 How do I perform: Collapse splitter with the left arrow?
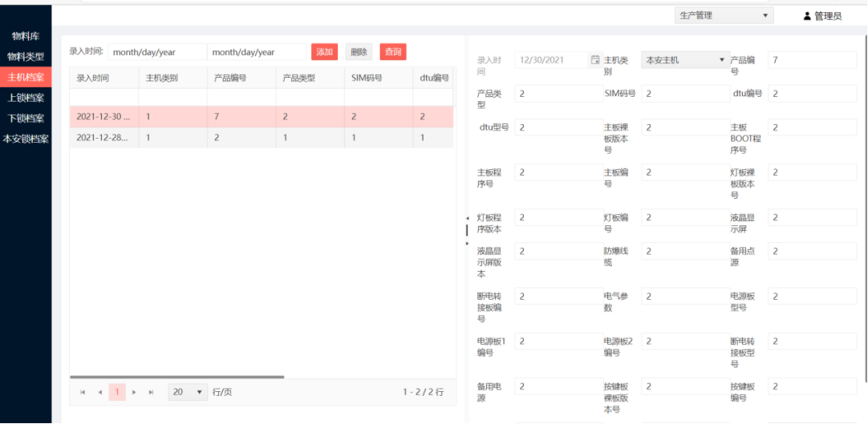click(x=467, y=218)
